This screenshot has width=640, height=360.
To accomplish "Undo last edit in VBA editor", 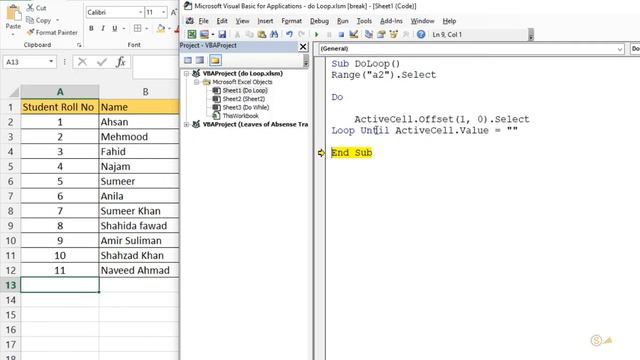I will click(289, 35).
